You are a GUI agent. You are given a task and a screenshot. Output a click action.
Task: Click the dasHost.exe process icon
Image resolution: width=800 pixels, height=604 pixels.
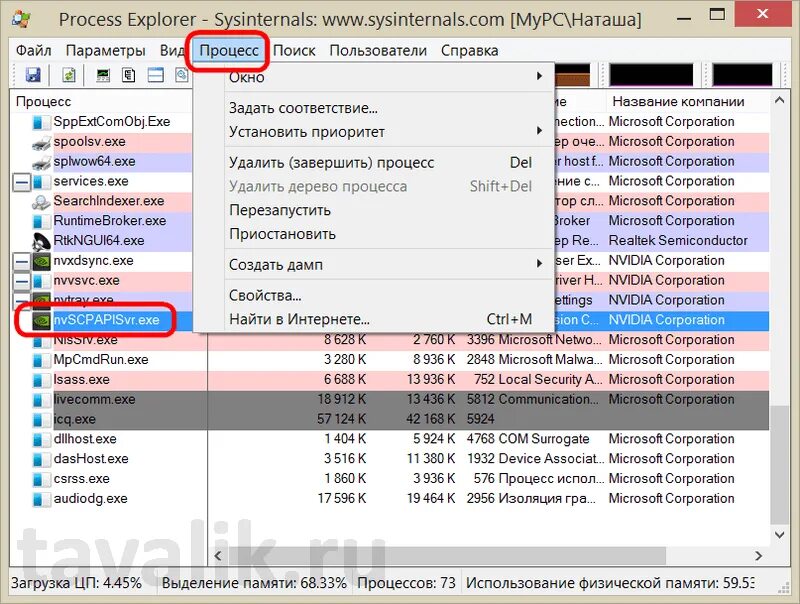click(x=39, y=460)
